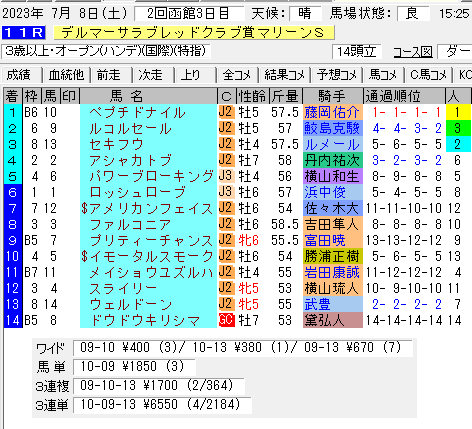Click the GC class badge for ドウドウキリシマ
Screen dimensions: 472x429
tap(227, 320)
